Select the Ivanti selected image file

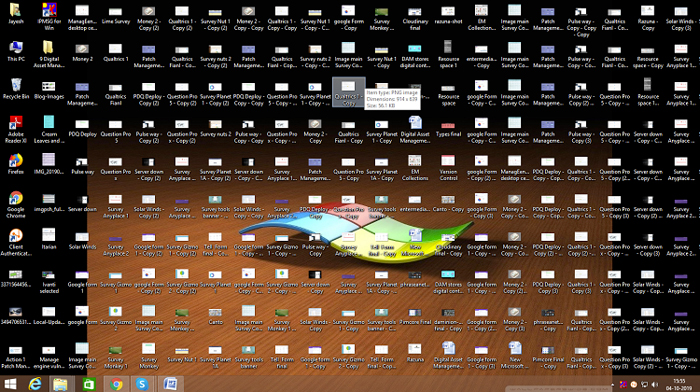coord(49,281)
